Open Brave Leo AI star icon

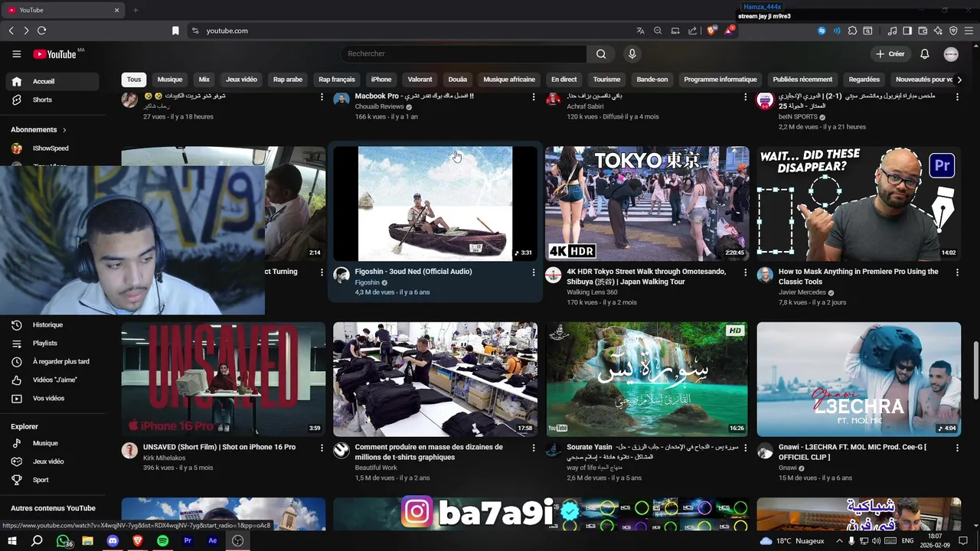tap(938, 31)
